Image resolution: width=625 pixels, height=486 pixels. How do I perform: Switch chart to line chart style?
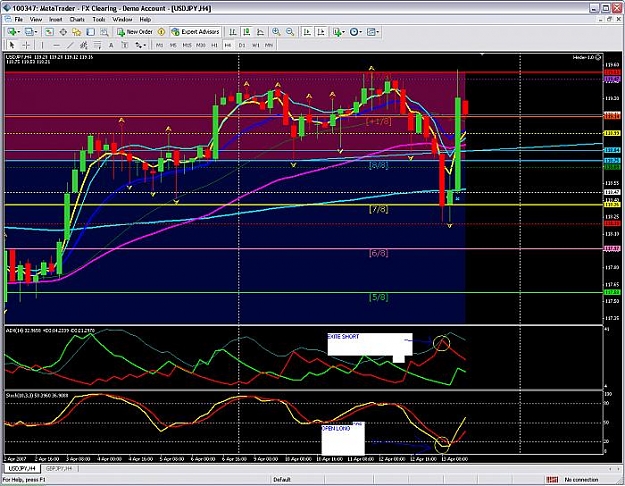tap(260, 32)
